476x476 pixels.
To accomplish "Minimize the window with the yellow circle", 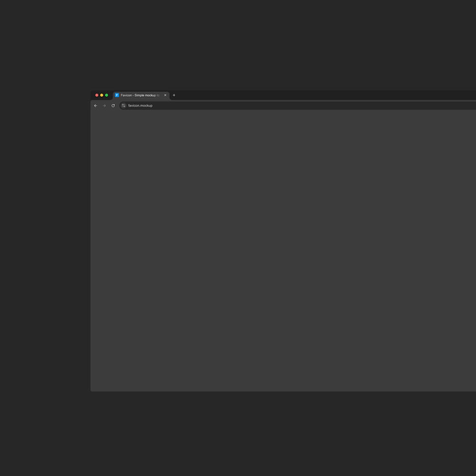I will coord(101,95).
